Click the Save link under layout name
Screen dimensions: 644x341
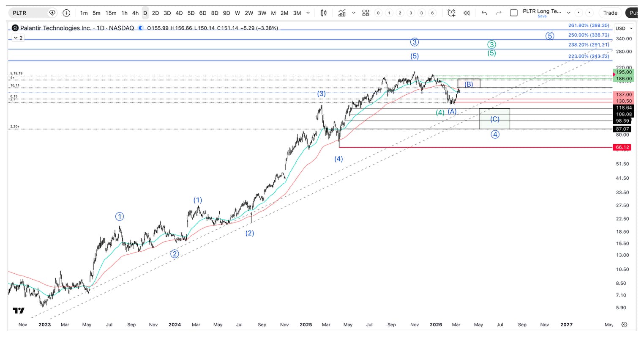tap(542, 16)
